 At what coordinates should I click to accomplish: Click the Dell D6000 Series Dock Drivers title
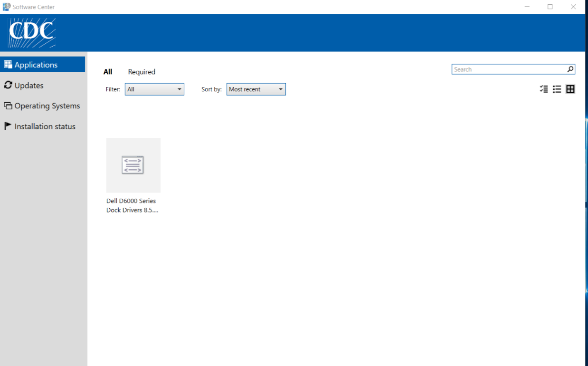coord(132,205)
